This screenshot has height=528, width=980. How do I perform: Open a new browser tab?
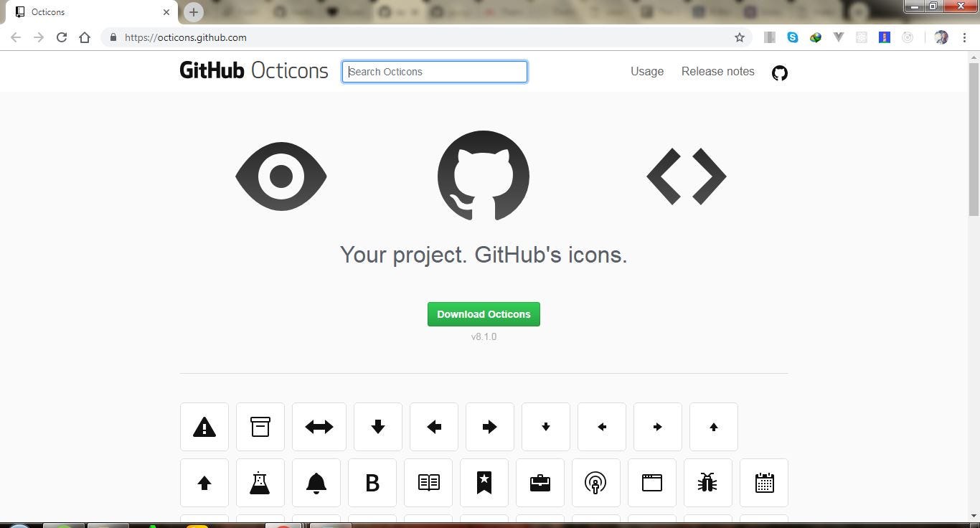[x=193, y=12]
